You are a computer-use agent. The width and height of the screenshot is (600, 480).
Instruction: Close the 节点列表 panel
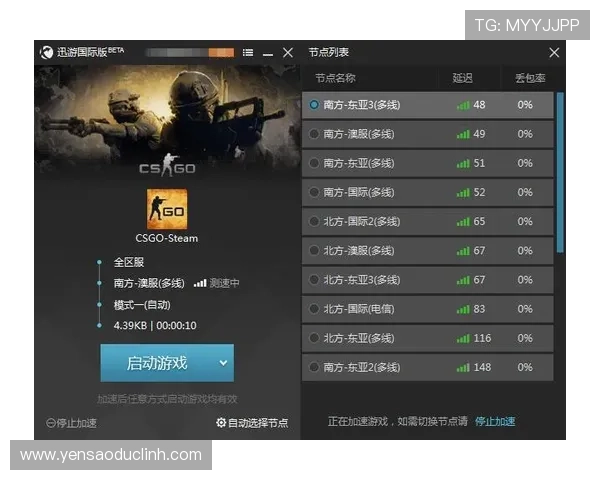click(554, 52)
